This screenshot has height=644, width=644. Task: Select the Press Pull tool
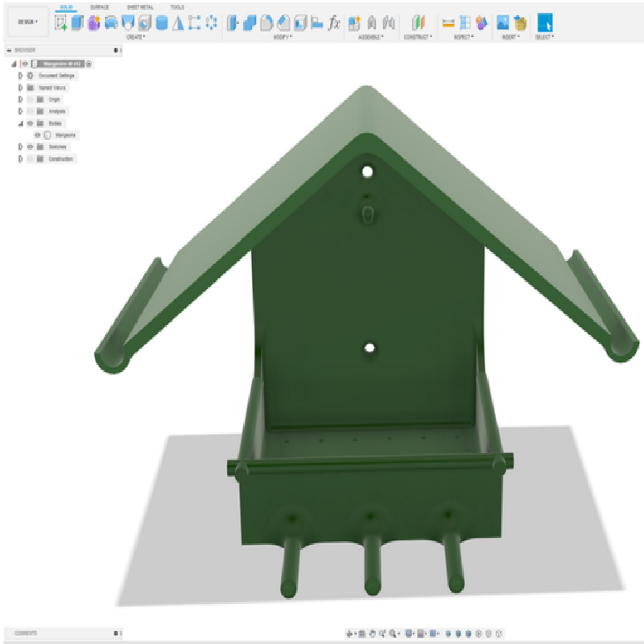[233, 23]
